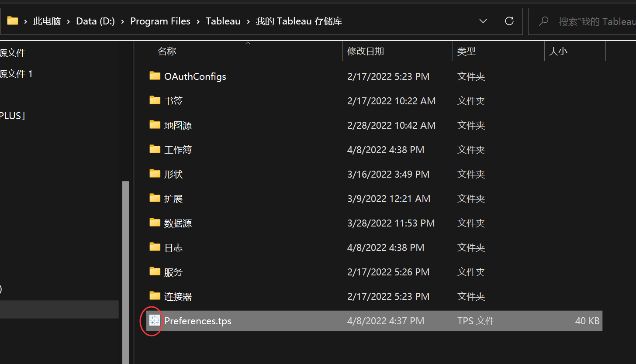This screenshot has width=636, height=364.
Task: Click the date 4/8/2022 4:37 PM
Action: pos(386,321)
